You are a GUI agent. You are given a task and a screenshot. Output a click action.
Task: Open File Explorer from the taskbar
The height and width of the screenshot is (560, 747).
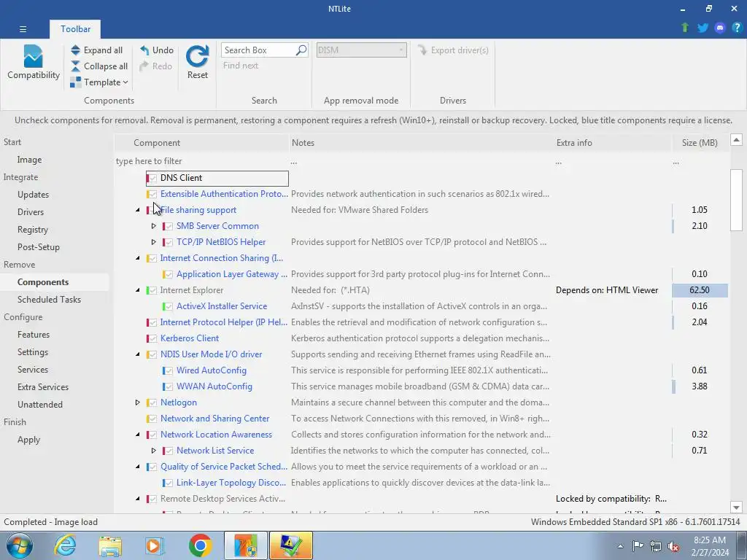[110, 545]
